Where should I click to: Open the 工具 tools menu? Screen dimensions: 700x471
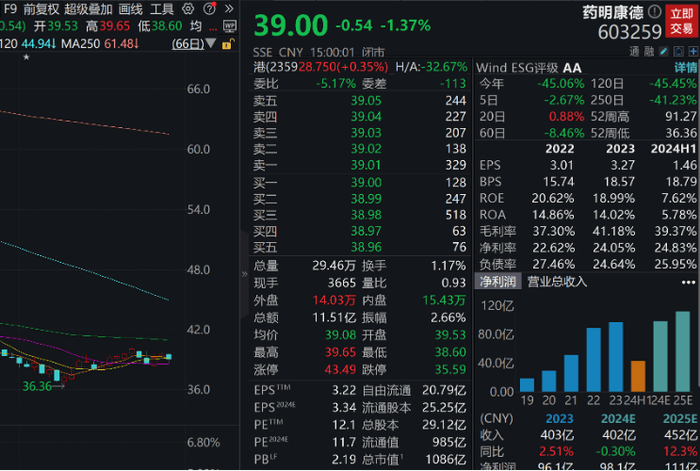(x=162, y=9)
